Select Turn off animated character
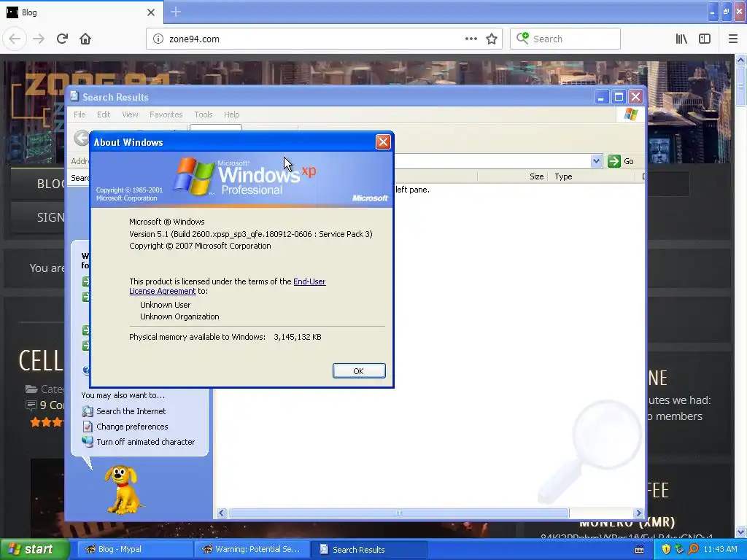The height and width of the screenshot is (560, 747). click(x=145, y=442)
